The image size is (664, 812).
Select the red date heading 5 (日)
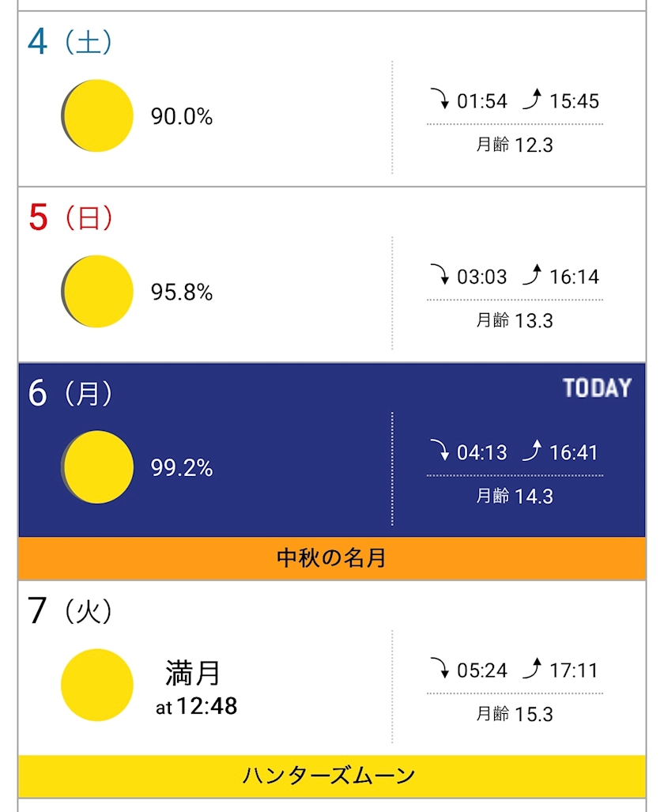tap(70, 217)
